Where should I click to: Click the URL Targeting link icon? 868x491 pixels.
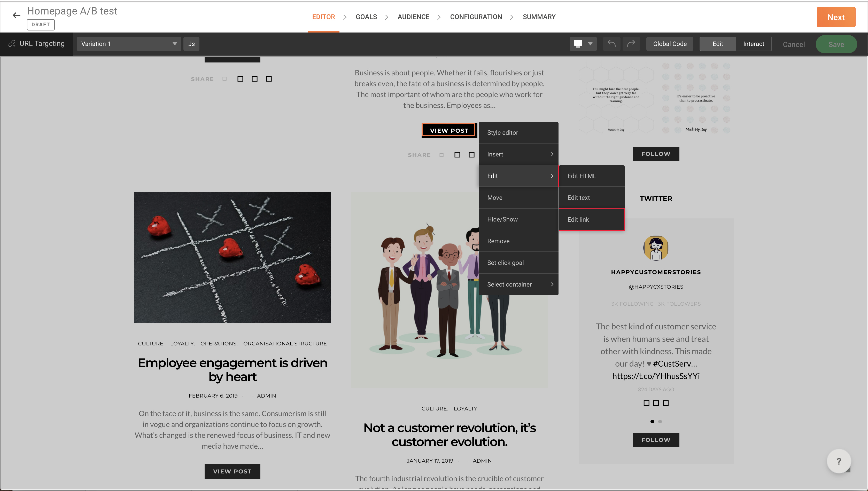click(x=12, y=44)
